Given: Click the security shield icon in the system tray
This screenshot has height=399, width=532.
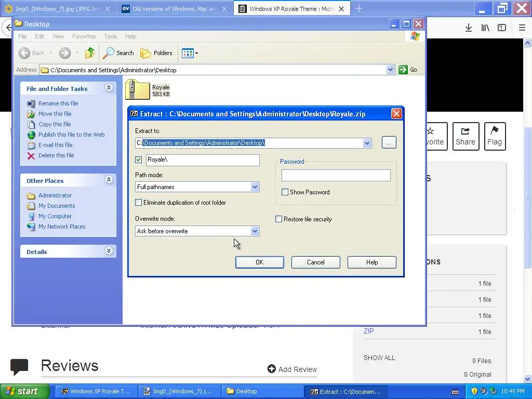Looking at the screenshot, I should [x=474, y=391].
